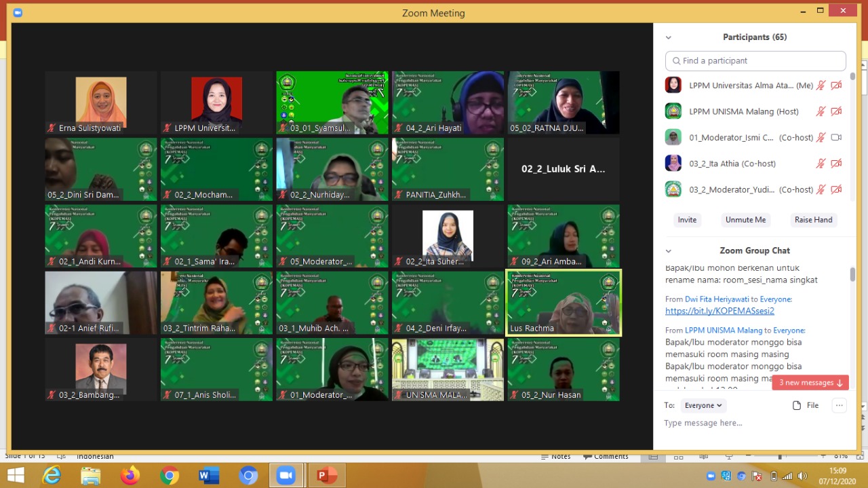Toggle mute for 03_2_Moderator_Yudi co-host
This screenshot has height=488, width=868.
point(821,189)
